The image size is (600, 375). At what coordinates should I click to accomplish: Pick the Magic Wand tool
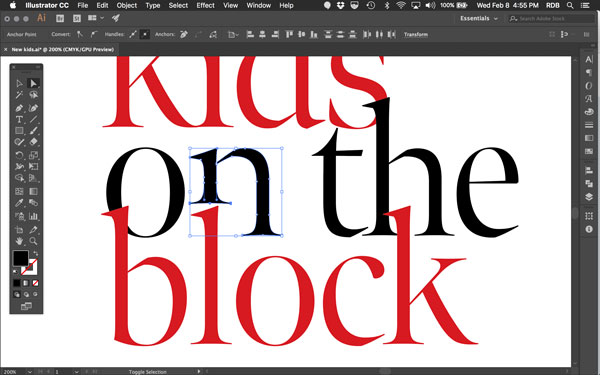19,95
